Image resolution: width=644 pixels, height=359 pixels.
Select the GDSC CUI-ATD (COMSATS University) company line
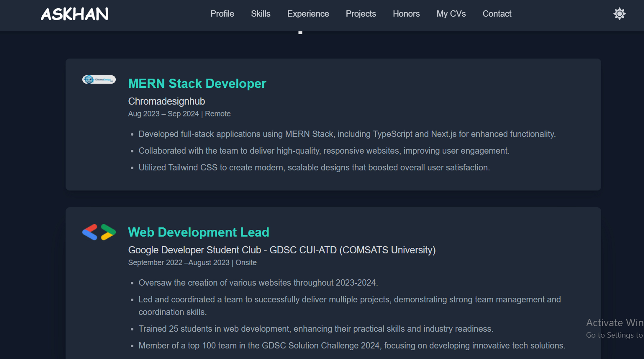(282, 250)
